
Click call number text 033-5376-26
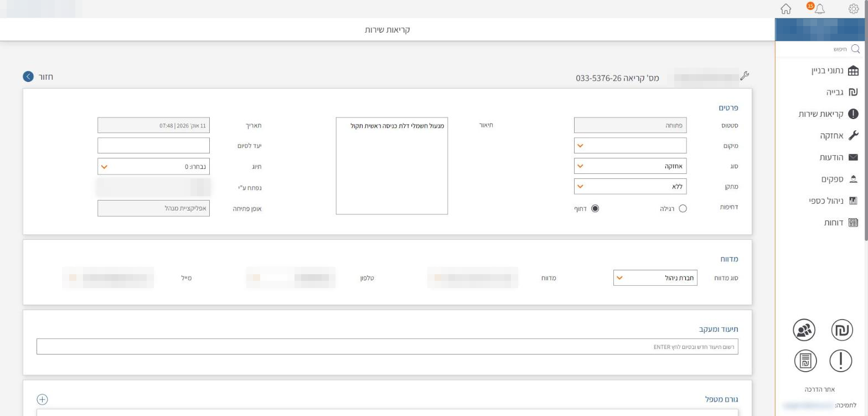pos(599,78)
